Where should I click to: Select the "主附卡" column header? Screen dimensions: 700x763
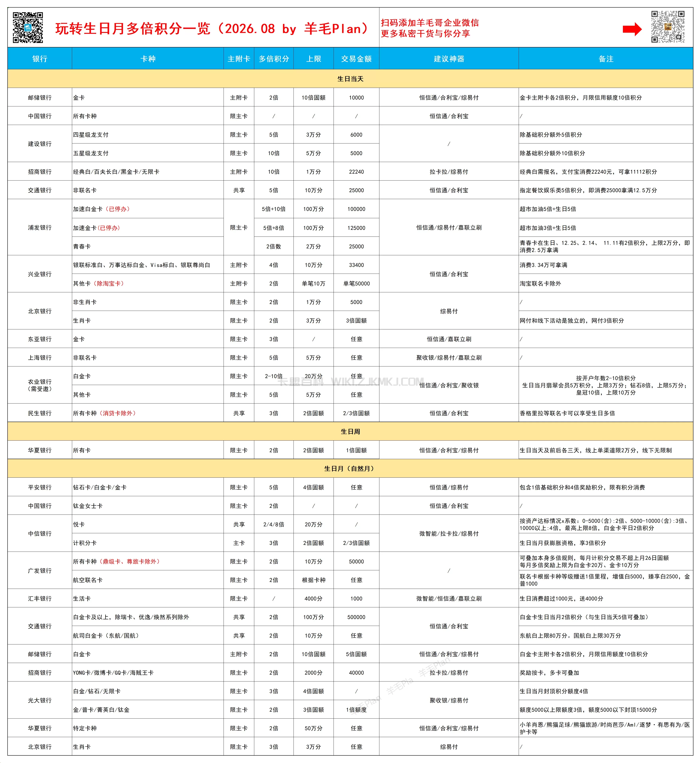239,59
